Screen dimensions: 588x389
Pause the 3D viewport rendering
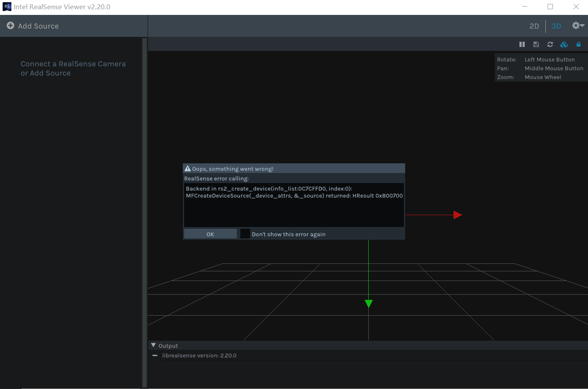click(522, 44)
